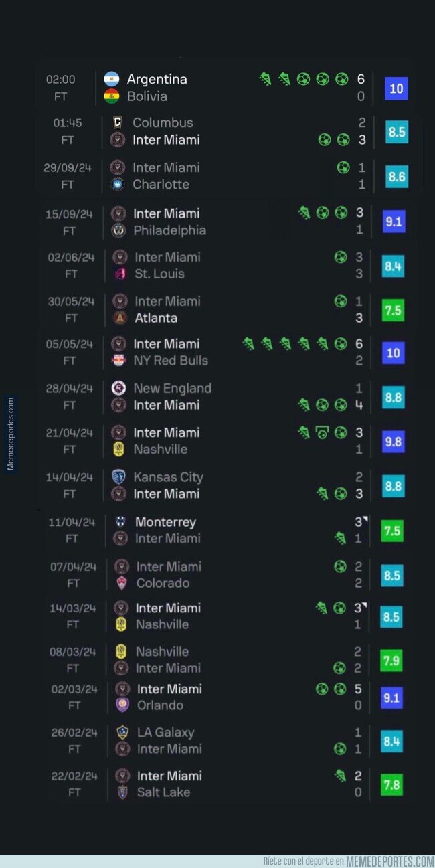Image resolution: width=435 pixels, height=868 pixels.
Task: Click the 8.4 rating beside St. Louis match
Action: (394, 266)
